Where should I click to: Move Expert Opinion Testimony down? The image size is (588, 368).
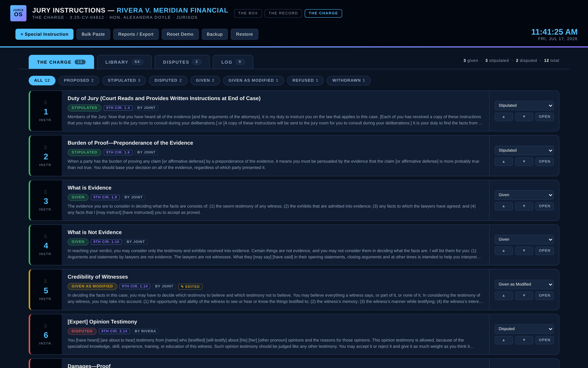[524, 340]
